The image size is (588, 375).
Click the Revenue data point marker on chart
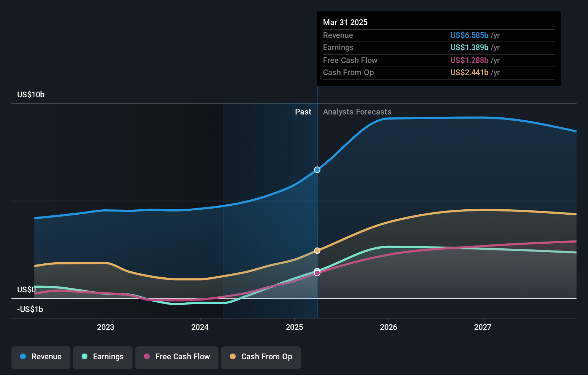click(x=317, y=170)
